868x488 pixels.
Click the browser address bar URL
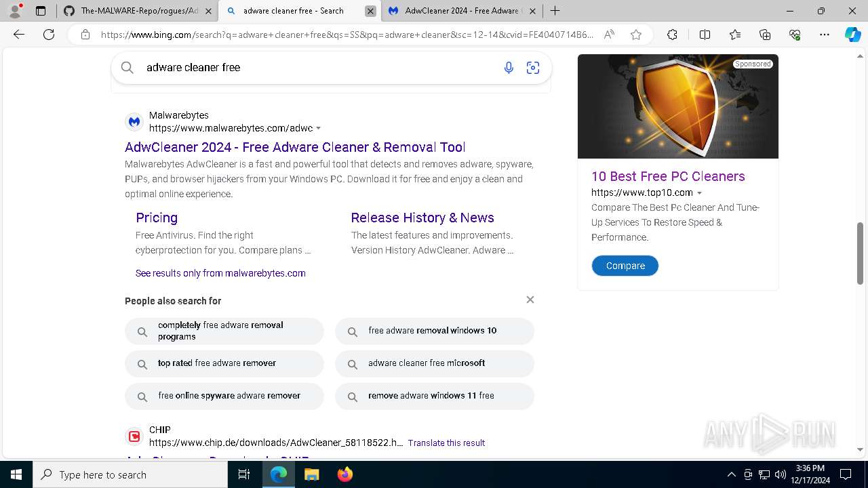click(x=347, y=35)
